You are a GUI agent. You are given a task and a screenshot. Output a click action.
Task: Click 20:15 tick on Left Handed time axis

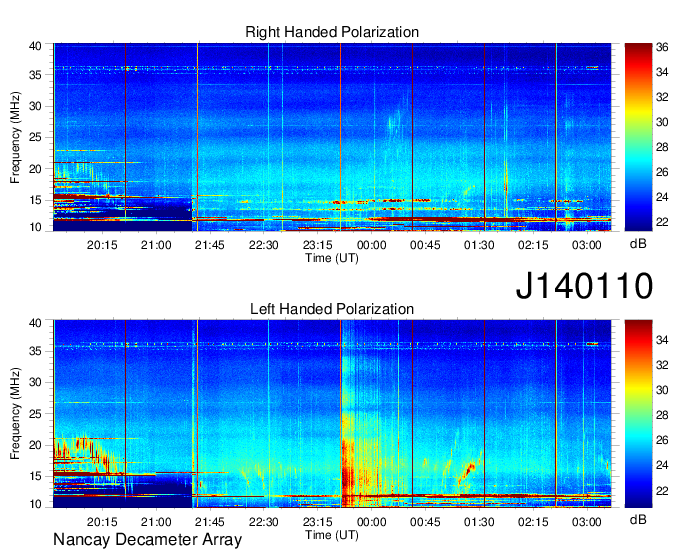[102, 522]
